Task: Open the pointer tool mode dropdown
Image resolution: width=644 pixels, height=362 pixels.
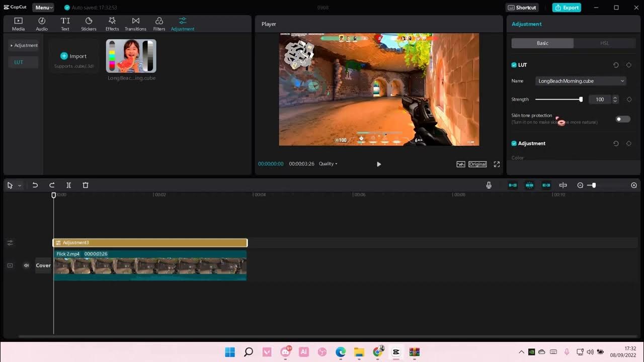Action: tap(20, 186)
